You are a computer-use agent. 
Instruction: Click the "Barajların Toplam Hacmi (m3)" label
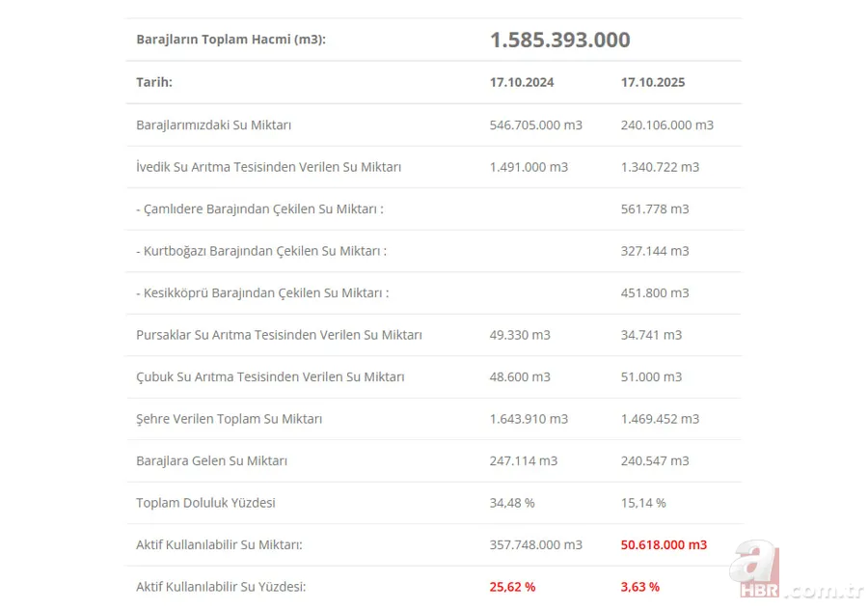pyautogui.click(x=231, y=40)
